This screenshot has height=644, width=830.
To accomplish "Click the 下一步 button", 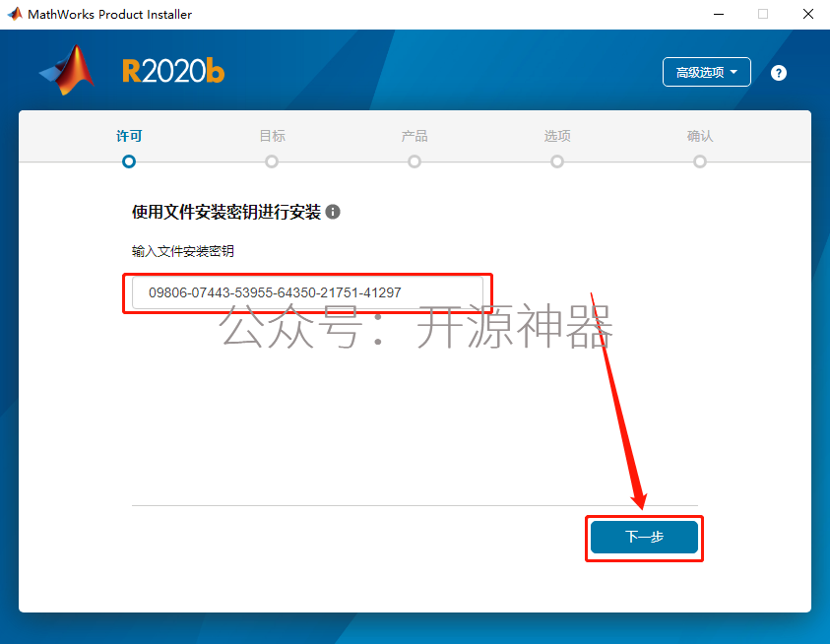I will (644, 537).
